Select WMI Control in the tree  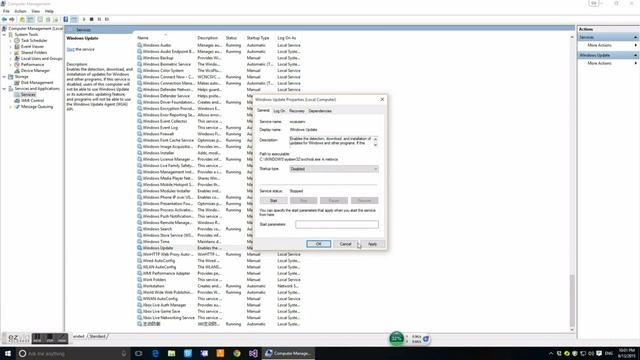[x=32, y=100]
